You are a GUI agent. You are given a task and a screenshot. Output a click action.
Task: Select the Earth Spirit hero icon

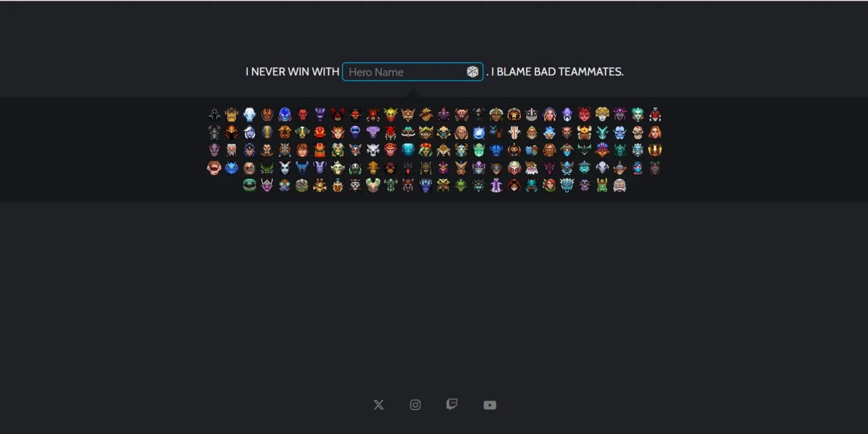tap(267, 132)
